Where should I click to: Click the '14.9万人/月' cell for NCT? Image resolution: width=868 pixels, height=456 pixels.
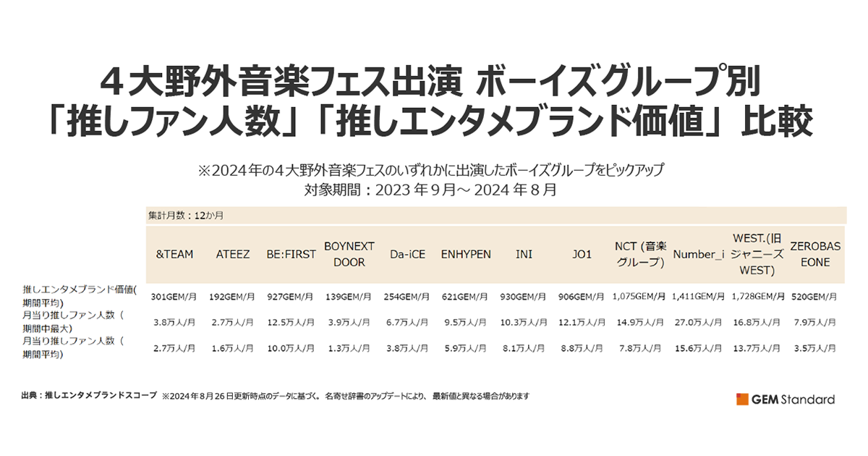click(640, 322)
